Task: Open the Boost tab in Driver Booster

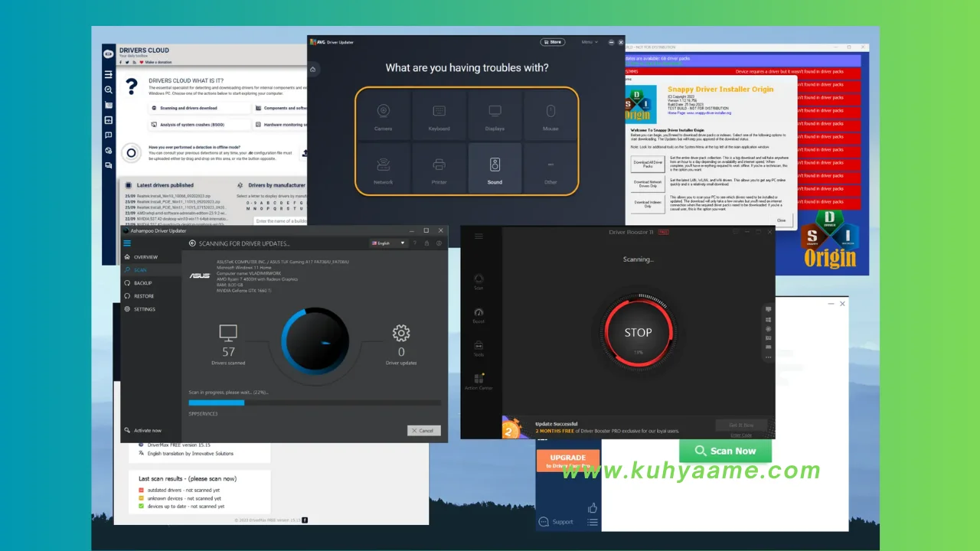Action: [x=479, y=315]
